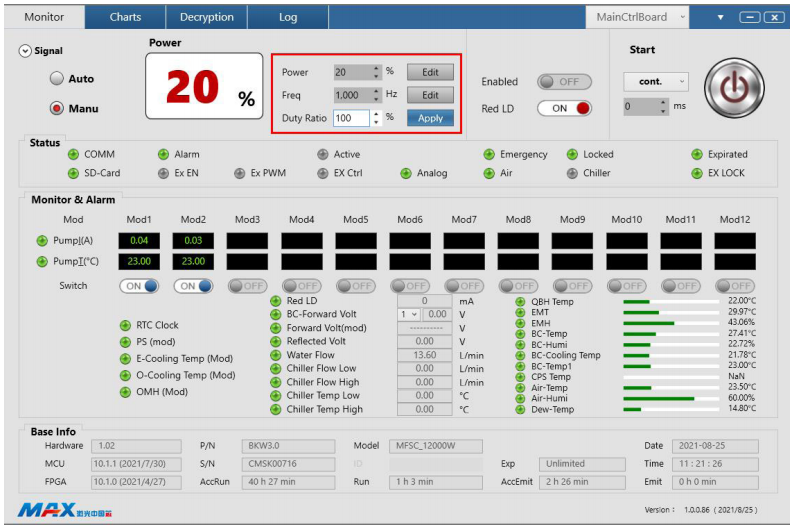Screen dimensions: 793x528
Task: Click Apply next to Duty Ratio
Action: tap(430, 118)
